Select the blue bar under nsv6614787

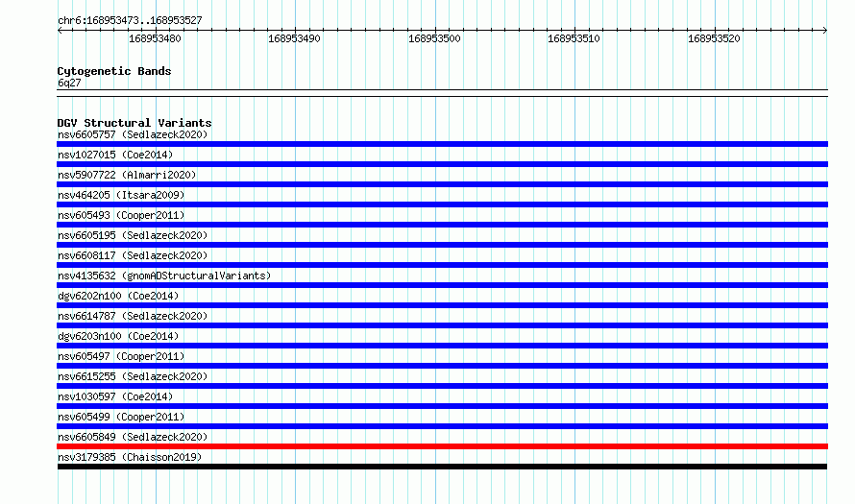pos(442,325)
